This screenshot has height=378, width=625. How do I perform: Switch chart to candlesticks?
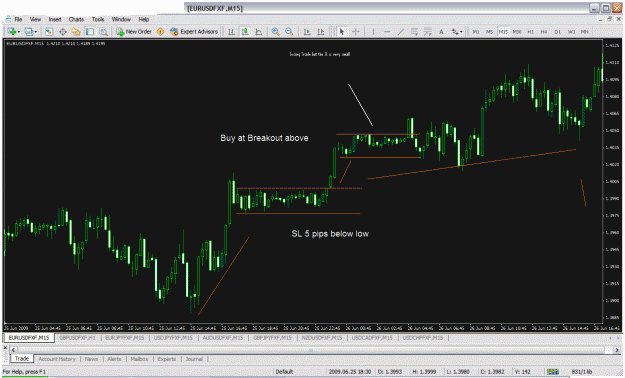coord(245,32)
